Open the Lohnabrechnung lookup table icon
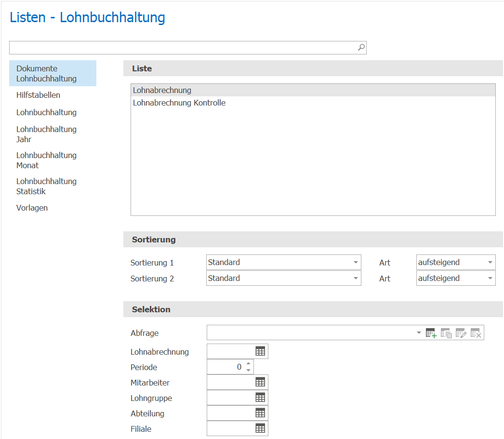Screen dimensions: 504x439 (x=260, y=351)
